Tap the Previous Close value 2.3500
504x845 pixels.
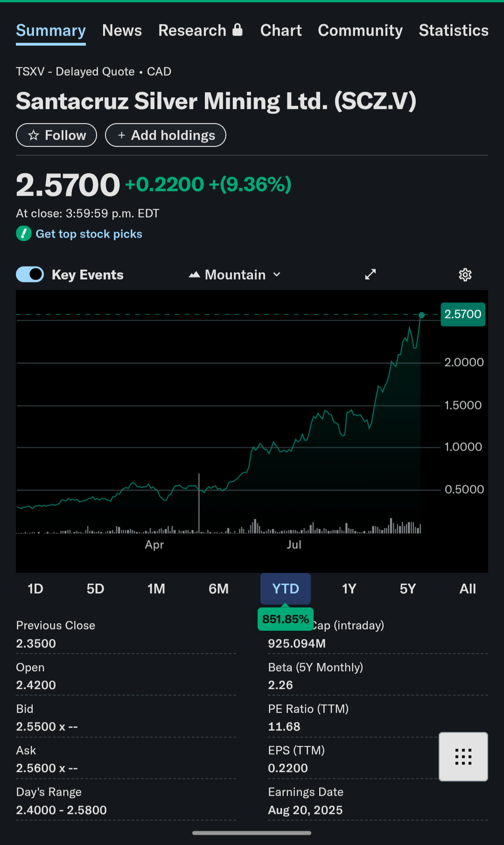pos(36,643)
